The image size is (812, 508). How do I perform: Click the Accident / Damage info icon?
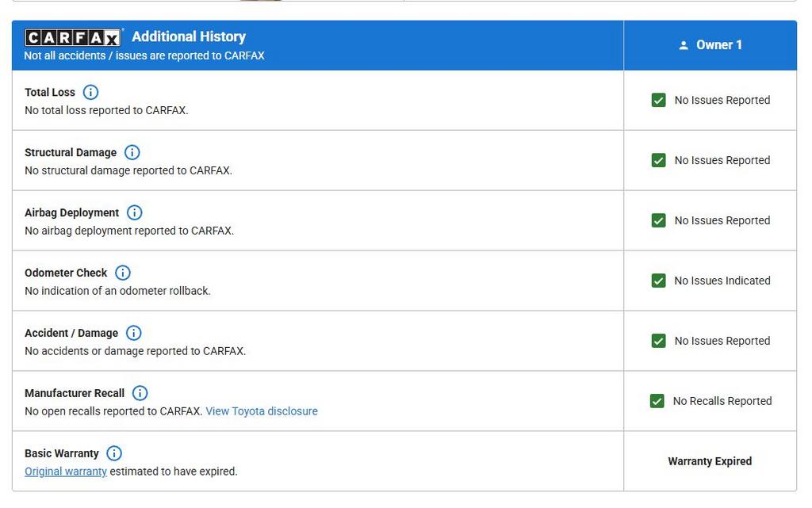tap(134, 333)
